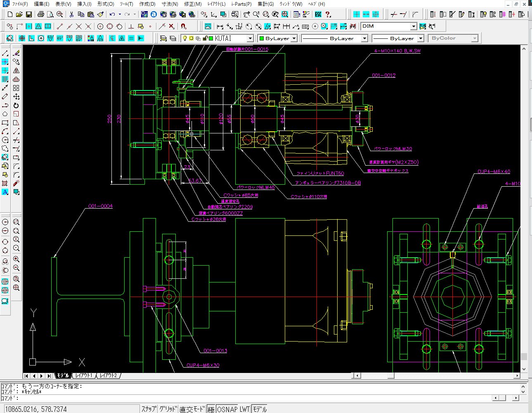This screenshot has height=413, width=532.
Task: Open the ByLayer color dropdown
Action: coord(294,38)
